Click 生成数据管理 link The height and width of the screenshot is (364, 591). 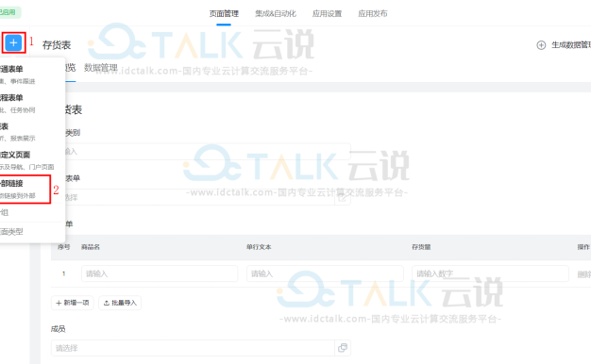click(571, 45)
